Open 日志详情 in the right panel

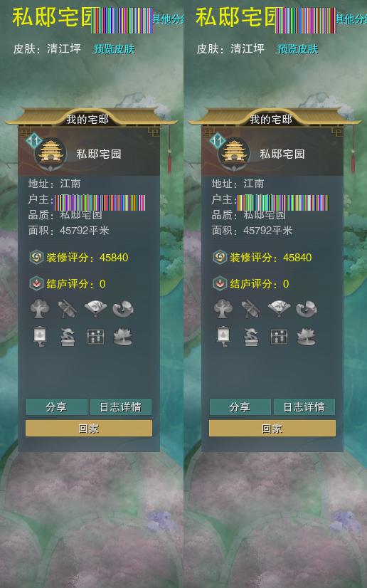click(x=304, y=407)
